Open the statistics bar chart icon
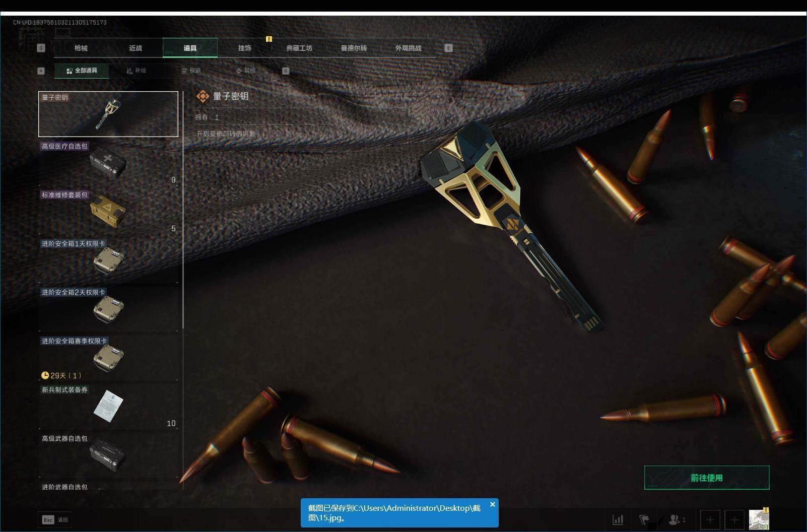This screenshot has height=532, width=807. 618,519
